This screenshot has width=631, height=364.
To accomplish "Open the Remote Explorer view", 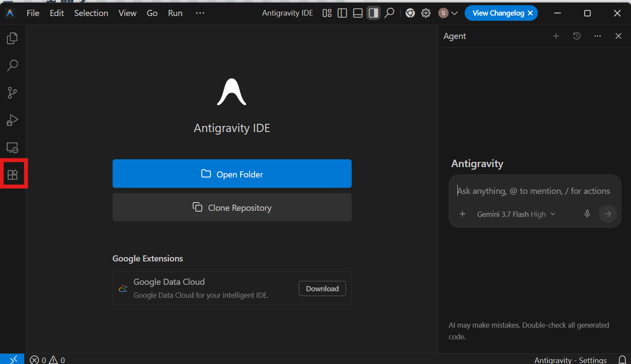I will pos(13,148).
